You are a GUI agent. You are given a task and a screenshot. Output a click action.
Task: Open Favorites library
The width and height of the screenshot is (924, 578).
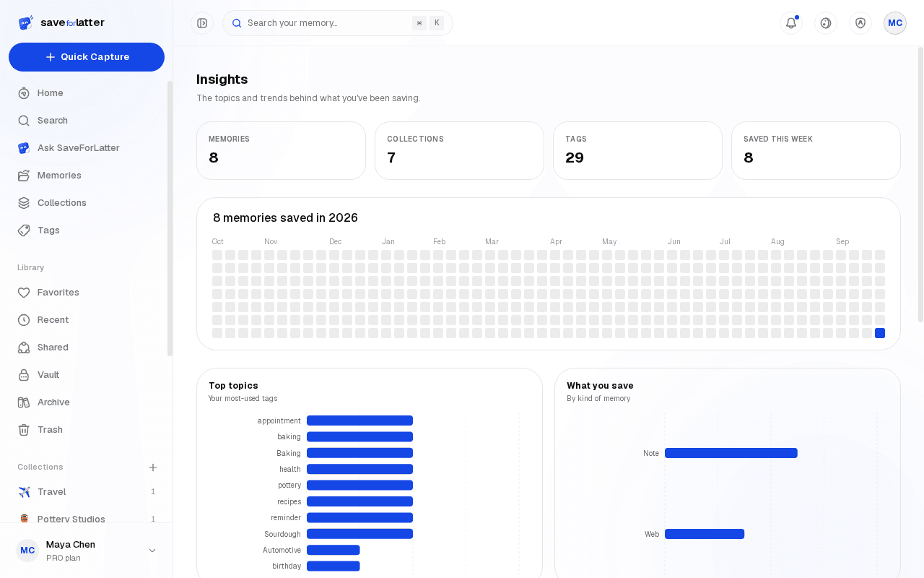pos(87,293)
